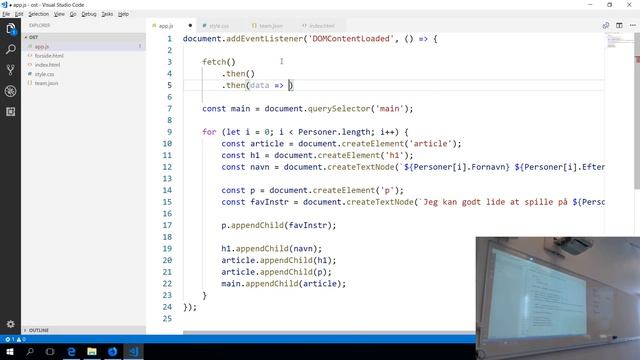Open the Extensions view
Image resolution: width=640 pixels, height=360 pixels.
[x=11, y=111]
